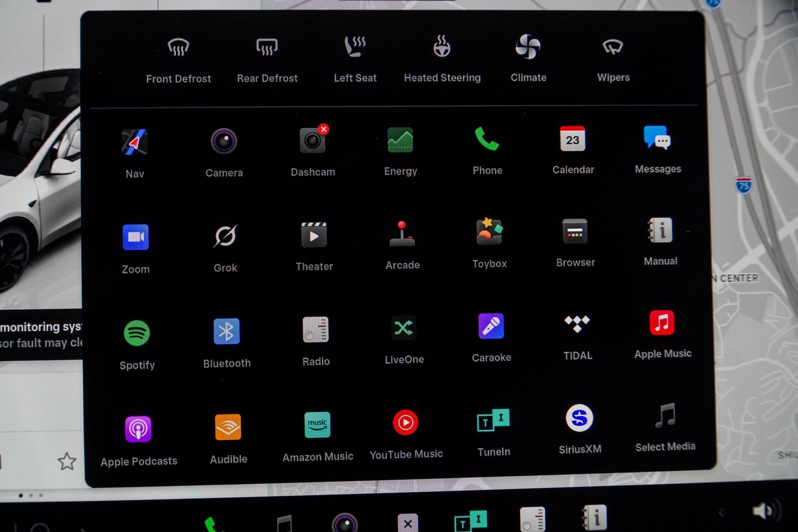Open TuneIn from the bottom dock
Image resolution: width=798 pixels, height=532 pixels.
click(471, 521)
